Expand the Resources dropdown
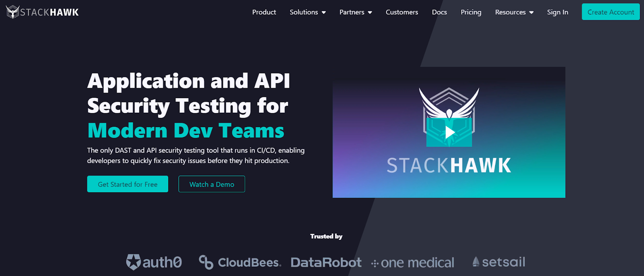This screenshot has height=276, width=644. [x=514, y=12]
